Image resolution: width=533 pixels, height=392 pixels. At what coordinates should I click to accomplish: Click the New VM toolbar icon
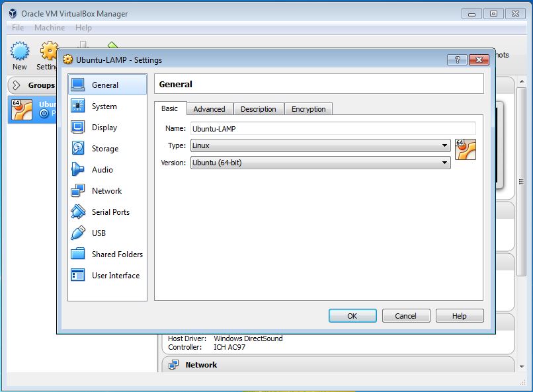(20, 52)
